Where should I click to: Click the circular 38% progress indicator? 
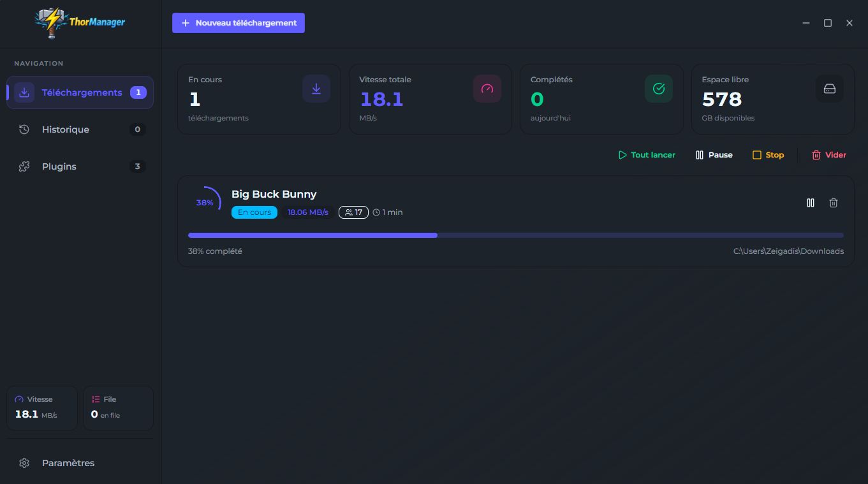click(x=205, y=203)
